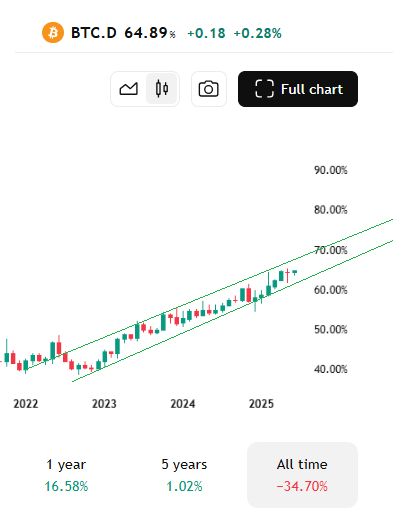
Task: Click the 2024 label on the time axis
Action: pyautogui.click(x=183, y=404)
